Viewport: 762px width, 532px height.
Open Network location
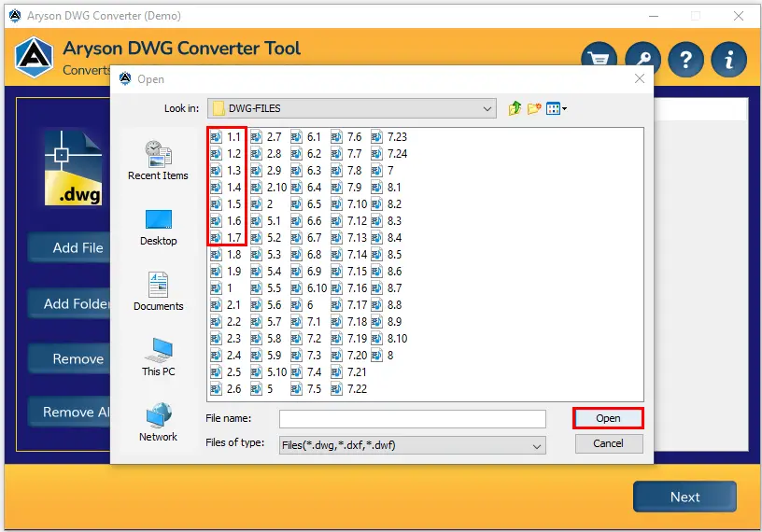pyautogui.click(x=158, y=422)
